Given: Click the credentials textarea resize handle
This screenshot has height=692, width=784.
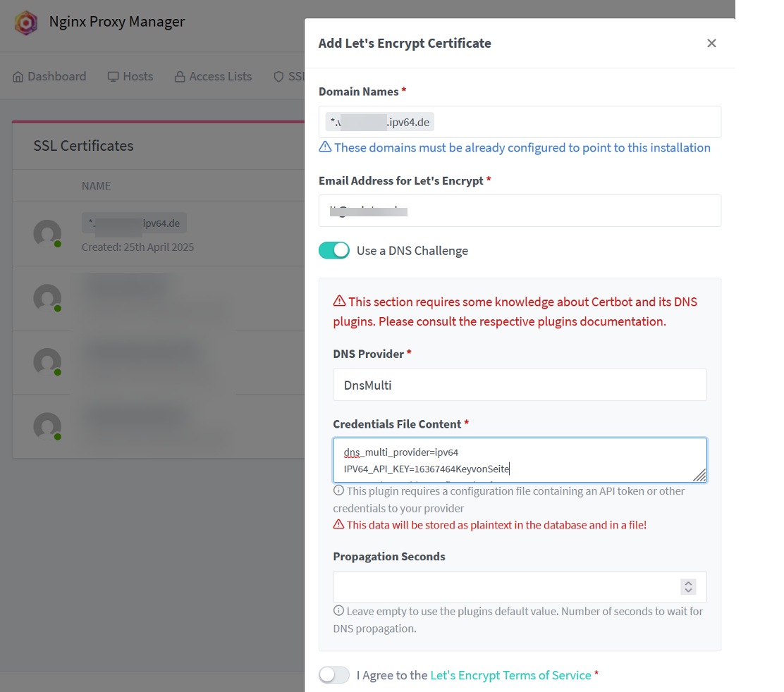Looking at the screenshot, I should pyautogui.click(x=699, y=476).
